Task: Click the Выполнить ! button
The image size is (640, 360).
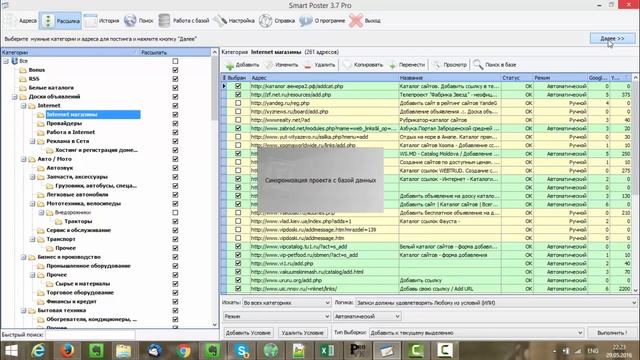Action: pyautogui.click(x=612, y=333)
